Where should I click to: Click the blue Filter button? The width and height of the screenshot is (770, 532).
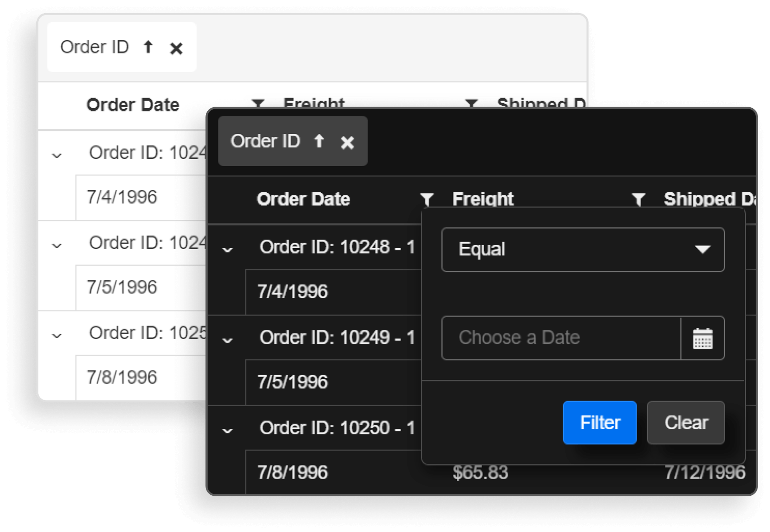[x=599, y=423]
